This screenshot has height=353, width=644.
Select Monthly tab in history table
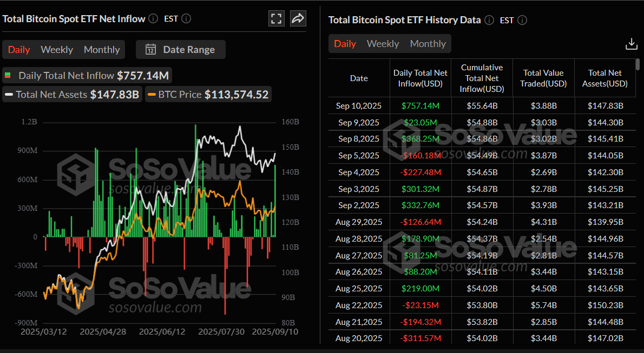pos(428,44)
